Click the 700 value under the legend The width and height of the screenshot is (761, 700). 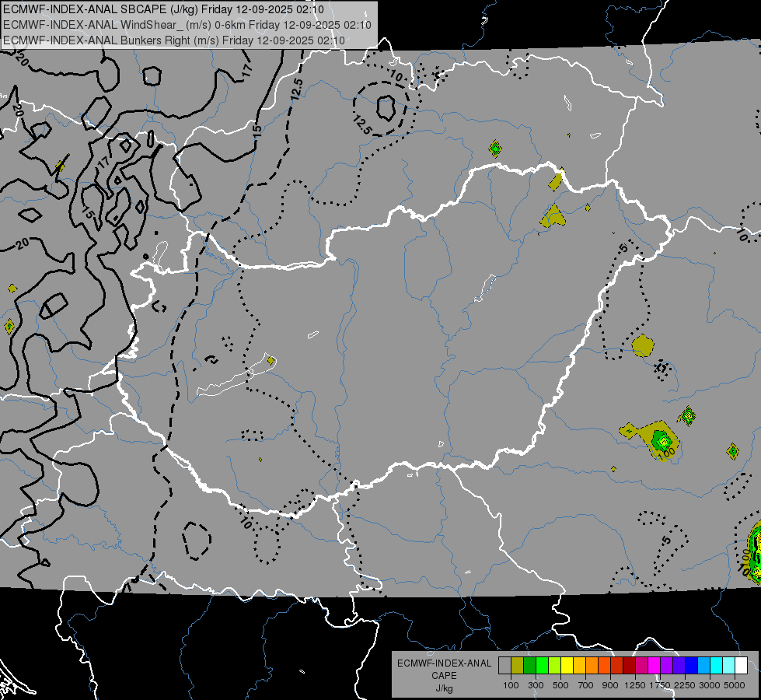pyautogui.click(x=586, y=685)
